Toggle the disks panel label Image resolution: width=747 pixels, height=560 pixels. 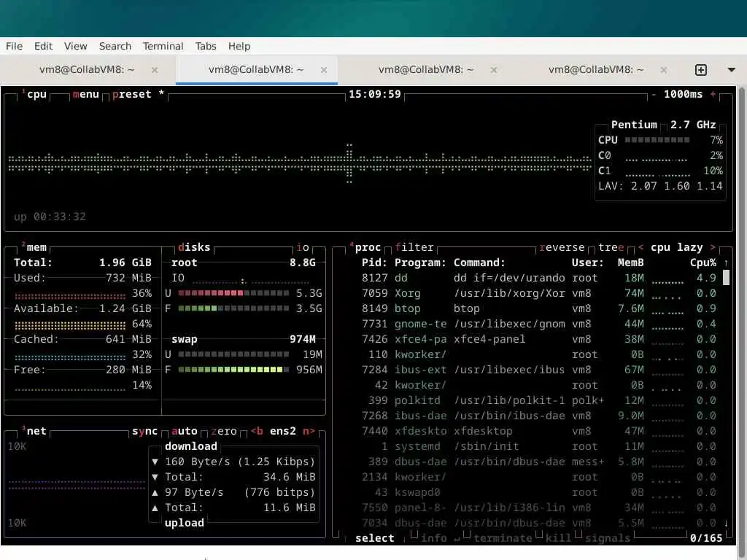point(194,247)
